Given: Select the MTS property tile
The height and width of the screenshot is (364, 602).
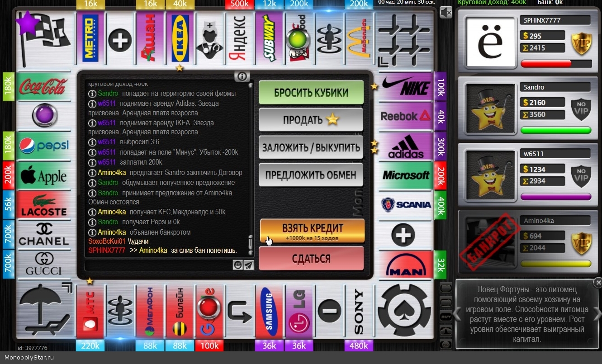Looking at the screenshot, I should point(90,312).
